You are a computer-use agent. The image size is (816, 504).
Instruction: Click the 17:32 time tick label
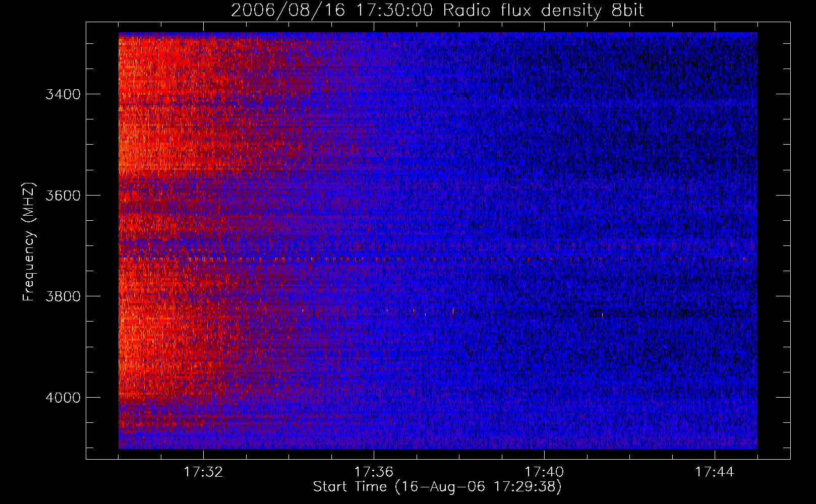(203, 472)
